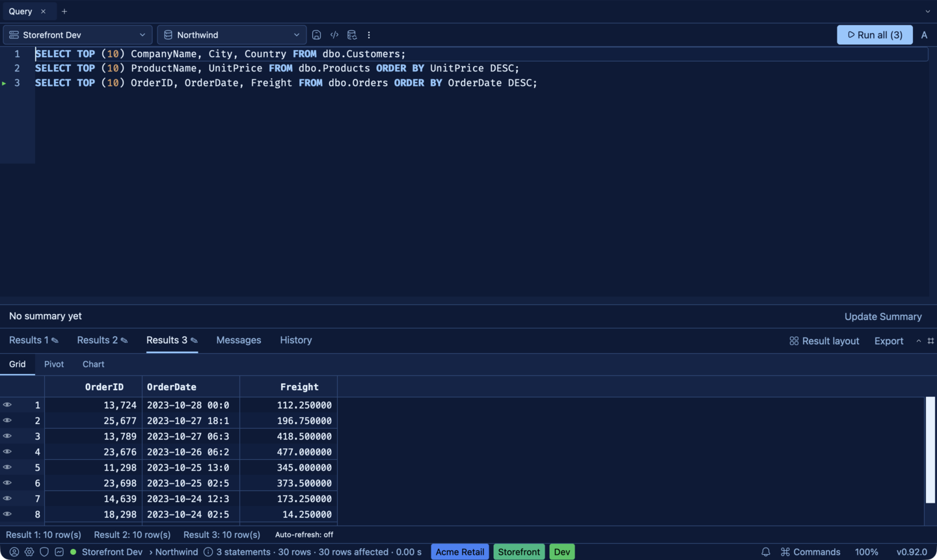Click the Freight column header
937x560 pixels.
pos(289,387)
